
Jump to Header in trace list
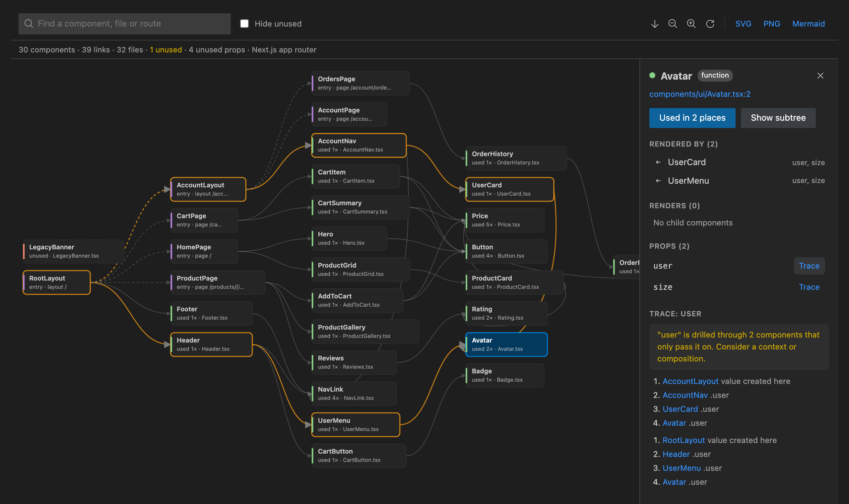[x=676, y=454]
